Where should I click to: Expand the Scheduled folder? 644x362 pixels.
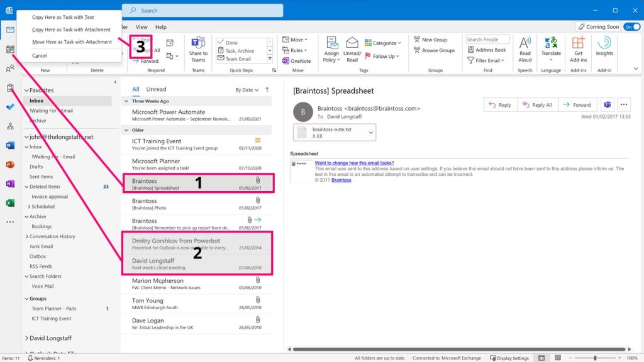(x=28, y=206)
